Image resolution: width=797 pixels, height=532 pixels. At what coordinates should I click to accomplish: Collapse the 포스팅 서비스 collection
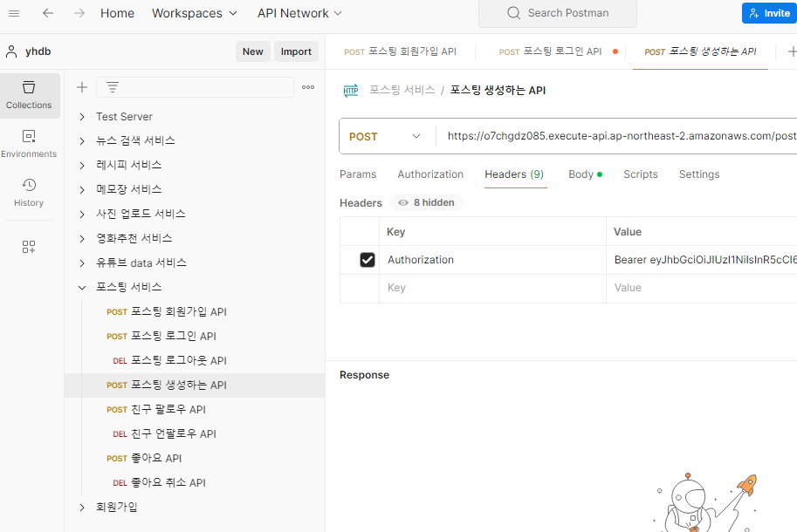click(x=82, y=287)
